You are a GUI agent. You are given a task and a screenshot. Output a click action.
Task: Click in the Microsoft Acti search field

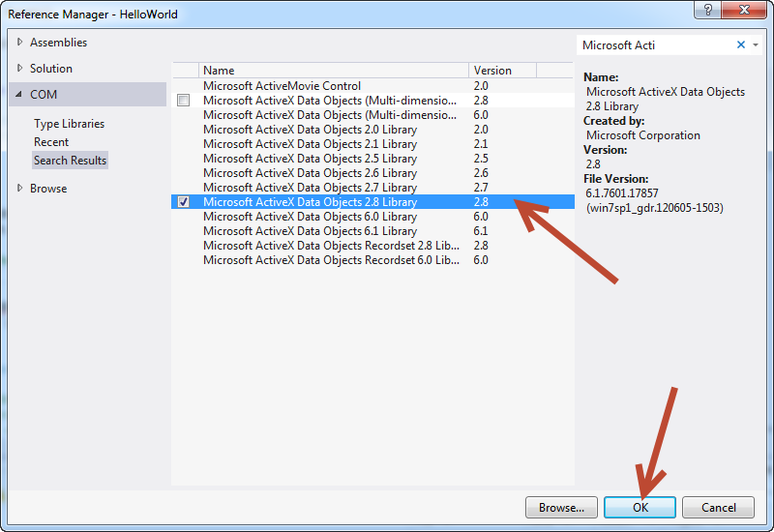tap(657, 44)
